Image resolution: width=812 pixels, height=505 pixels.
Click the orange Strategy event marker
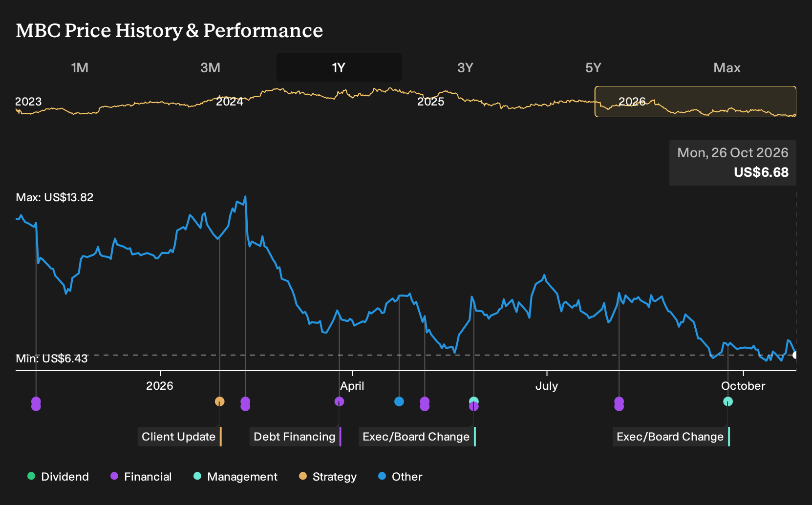pos(220,401)
